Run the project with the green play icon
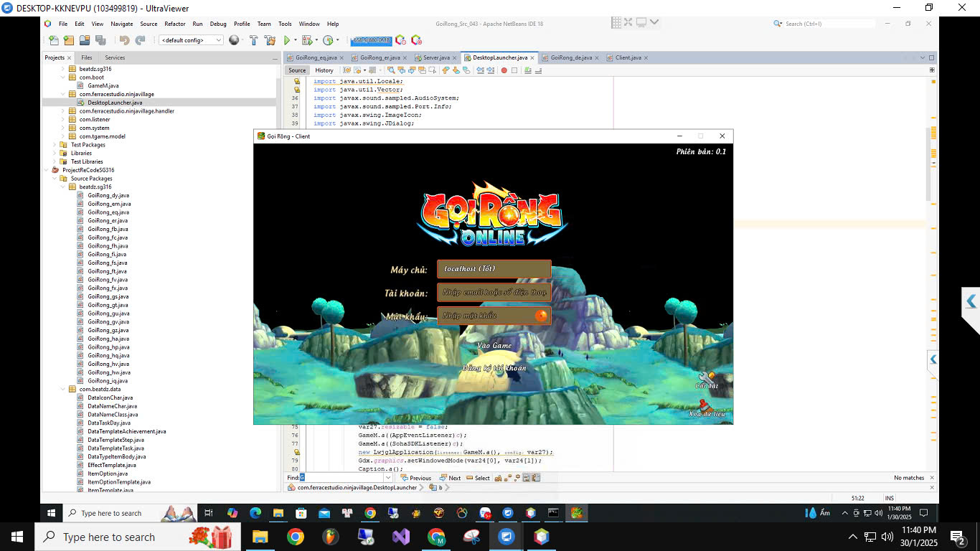The width and height of the screenshot is (980, 551). point(287,40)
